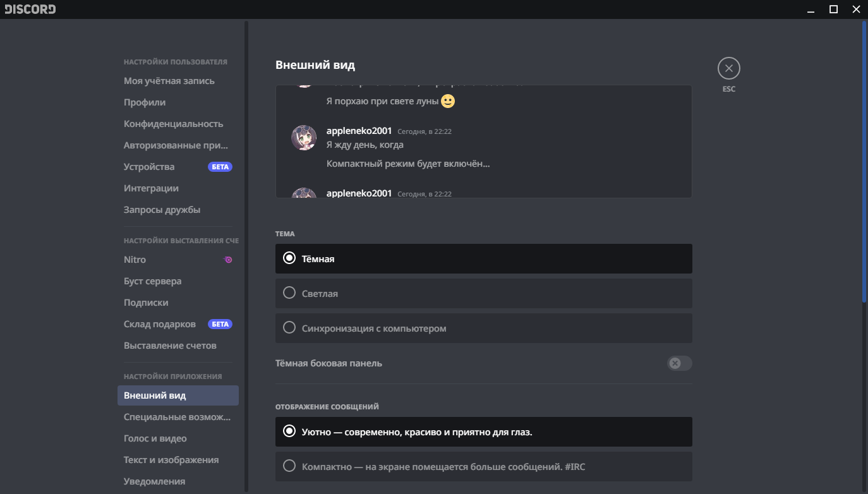Image resolution: width=868 pixels, height=494 pixels.
Task: Open the Устройства settings page
Action: [x=178, y=167]
